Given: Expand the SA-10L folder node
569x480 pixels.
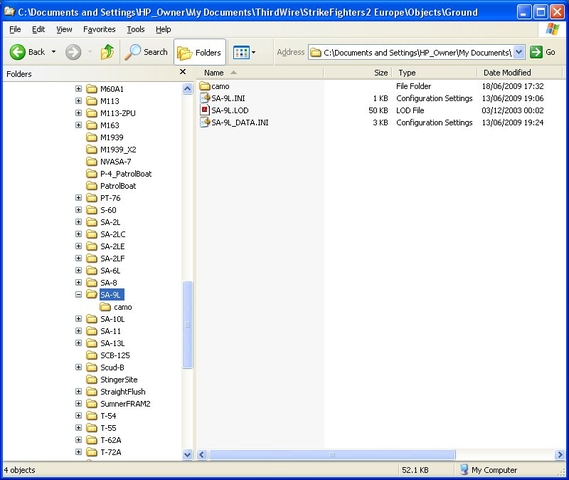Looking at the screenshot, I should click(78, 319).
